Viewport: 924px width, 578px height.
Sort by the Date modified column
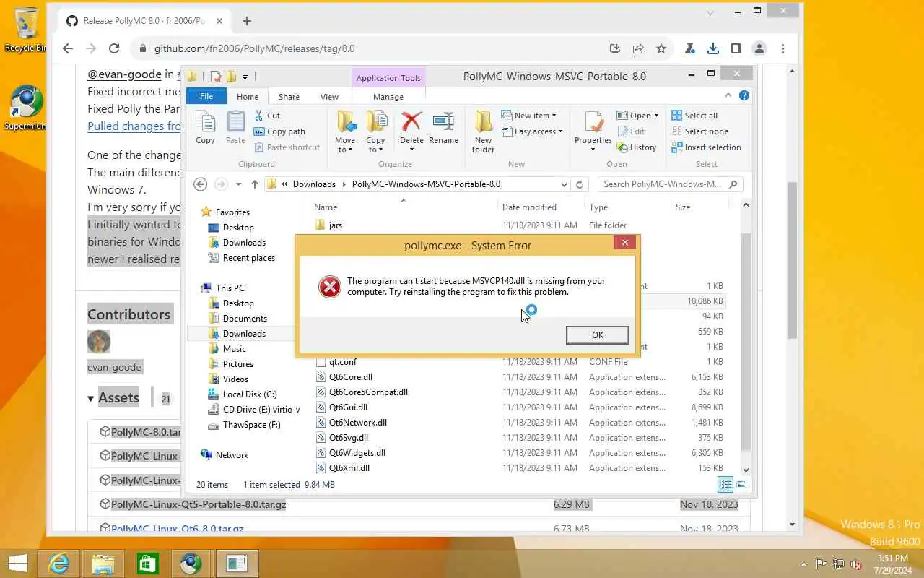click(529, 207)
